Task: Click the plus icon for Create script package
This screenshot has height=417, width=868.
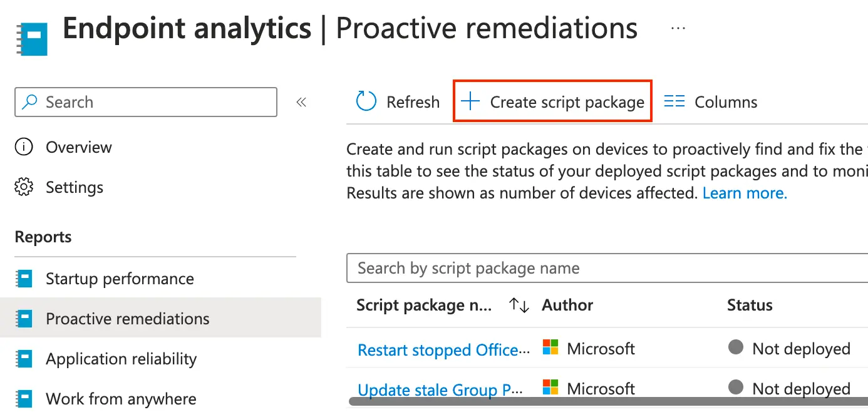Action: tap(470, 101)
